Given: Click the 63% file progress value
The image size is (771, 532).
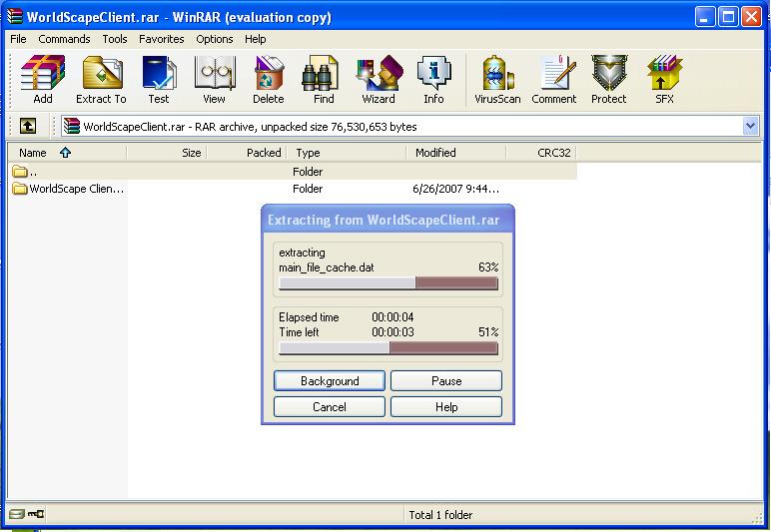Looking at the screenshot, I should coord(488,267).
